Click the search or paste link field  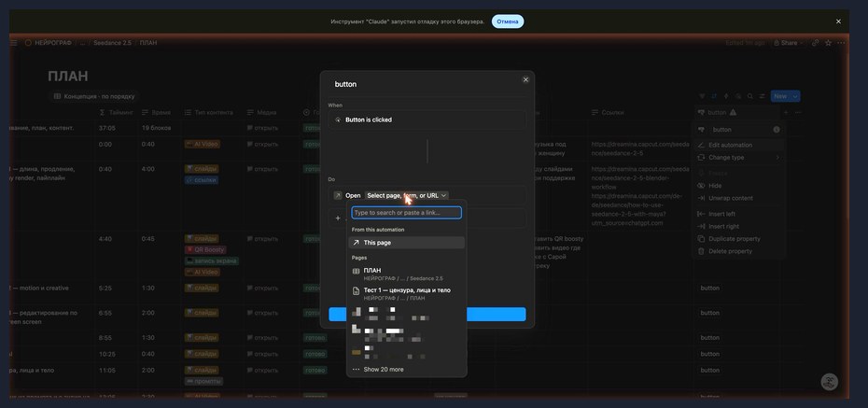click(x=406, y=213)
